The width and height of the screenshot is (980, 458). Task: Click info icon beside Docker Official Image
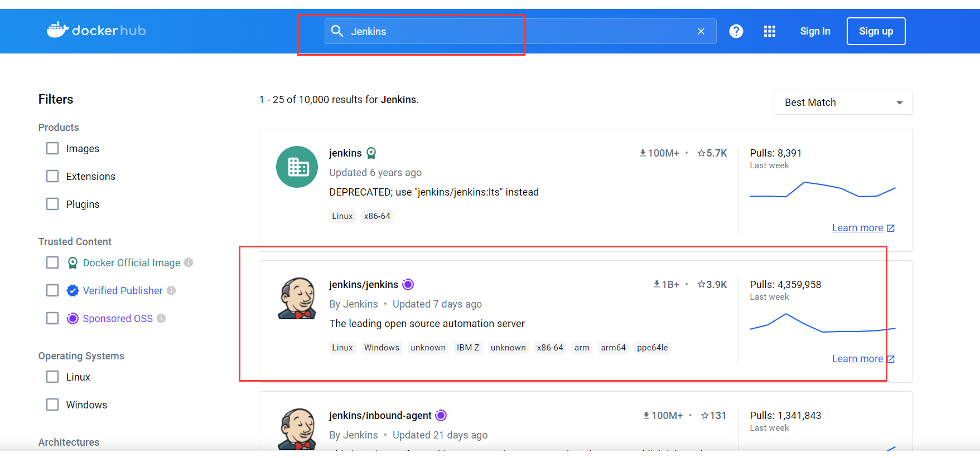pos(189,262)
